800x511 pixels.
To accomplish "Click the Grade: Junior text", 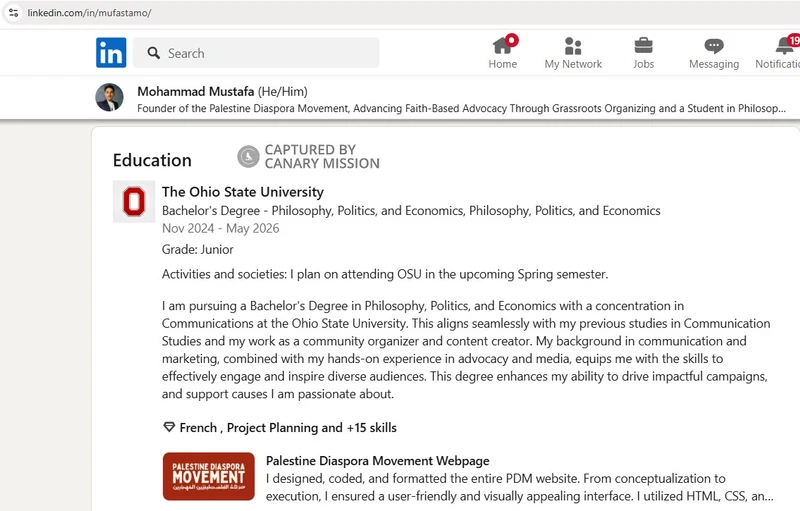I will click(x=197, y=249).
